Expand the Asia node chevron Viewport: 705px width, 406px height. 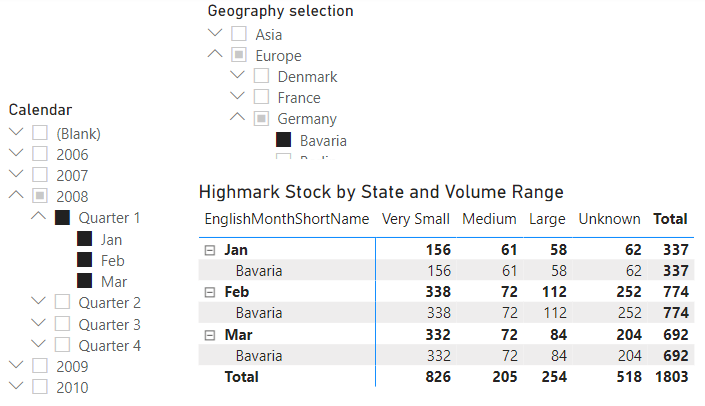point(214,34)
